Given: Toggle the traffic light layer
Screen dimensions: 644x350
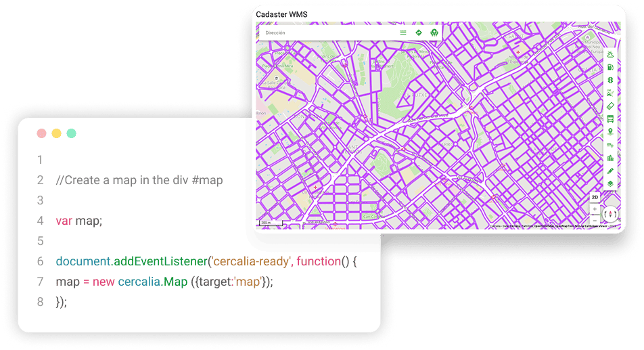Looking at the screenshot, I should click(610, 80).
